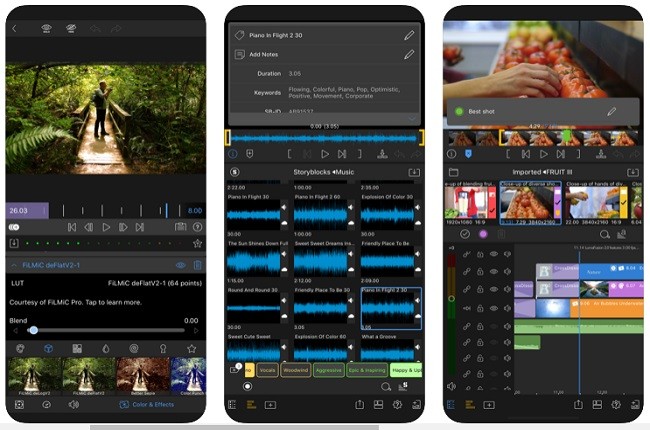Mute the Nature clip track

pos(507,272)
